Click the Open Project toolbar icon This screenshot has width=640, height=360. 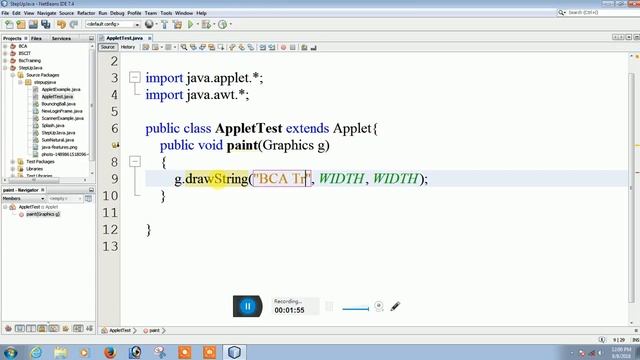[x=33, y=24]
